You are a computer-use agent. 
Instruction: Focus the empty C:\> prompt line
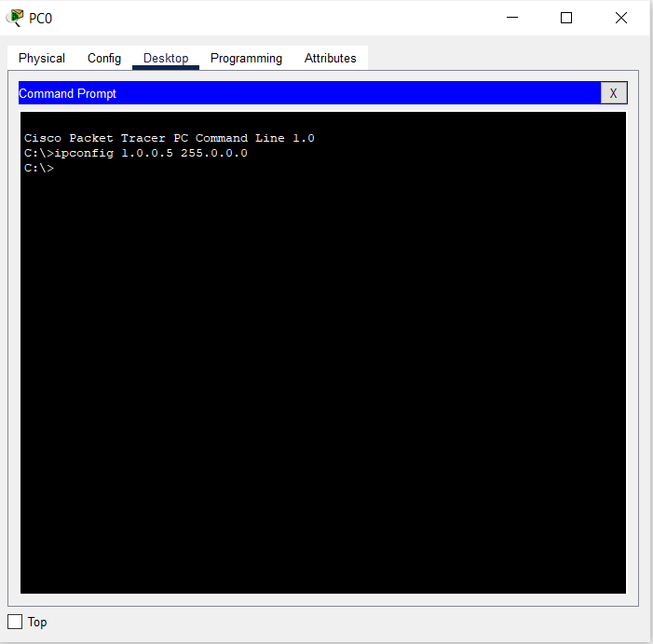click(x=39, y=169)
